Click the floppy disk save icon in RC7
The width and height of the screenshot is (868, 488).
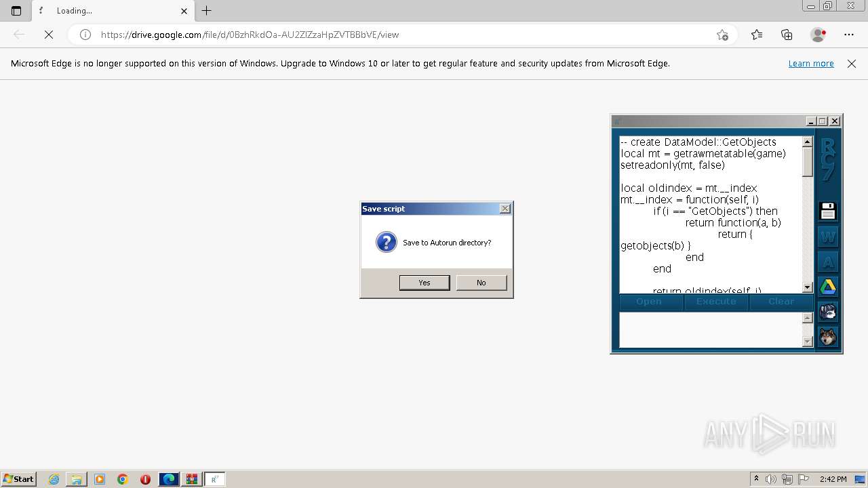pyautogui.click(x=827, y=211)
